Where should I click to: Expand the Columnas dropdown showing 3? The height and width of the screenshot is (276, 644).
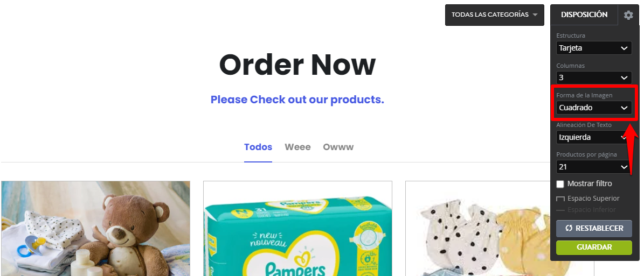click(594, 77)
